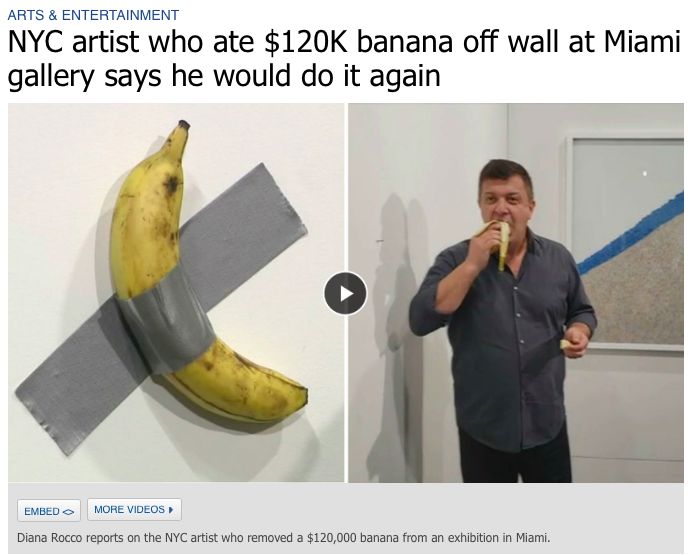Open the MORE VIDEOS button
The width and height of the screenshot is (688, 555).
coord(134,509)
